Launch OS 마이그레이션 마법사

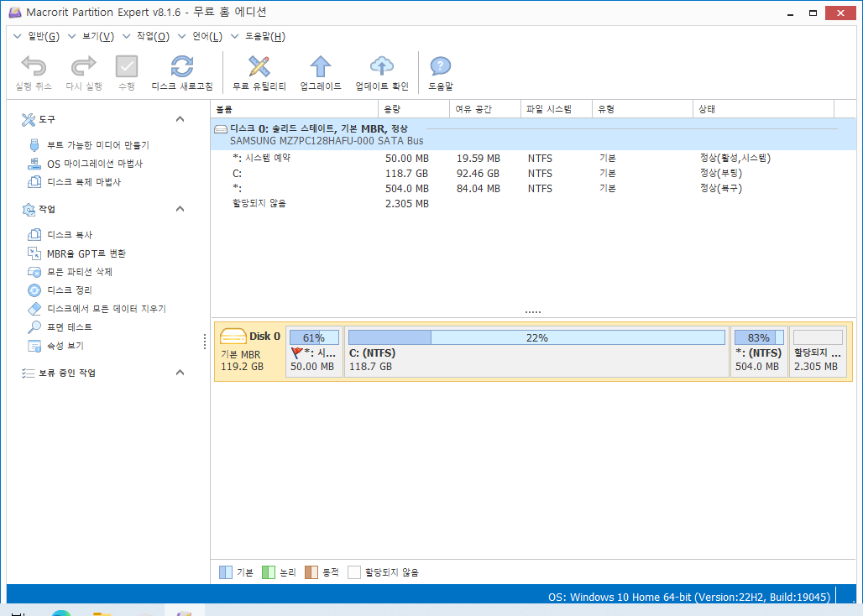(x=95, y=164)
